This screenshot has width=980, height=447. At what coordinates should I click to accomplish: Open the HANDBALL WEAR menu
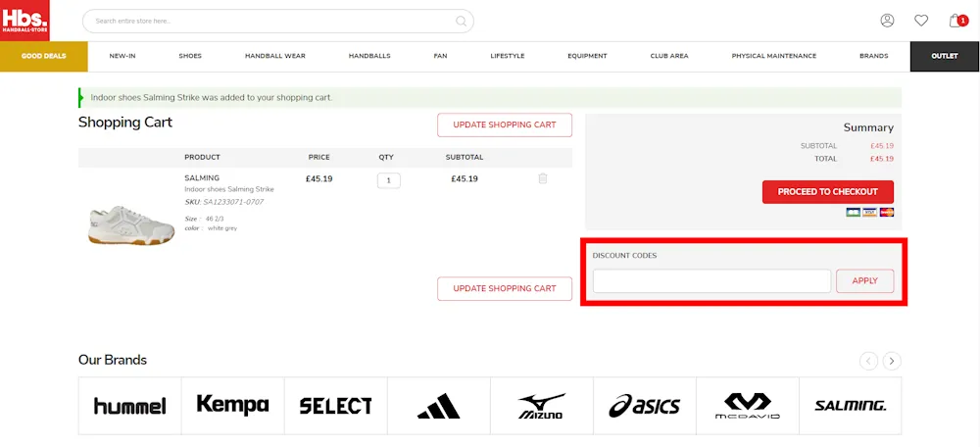[275, 56]
